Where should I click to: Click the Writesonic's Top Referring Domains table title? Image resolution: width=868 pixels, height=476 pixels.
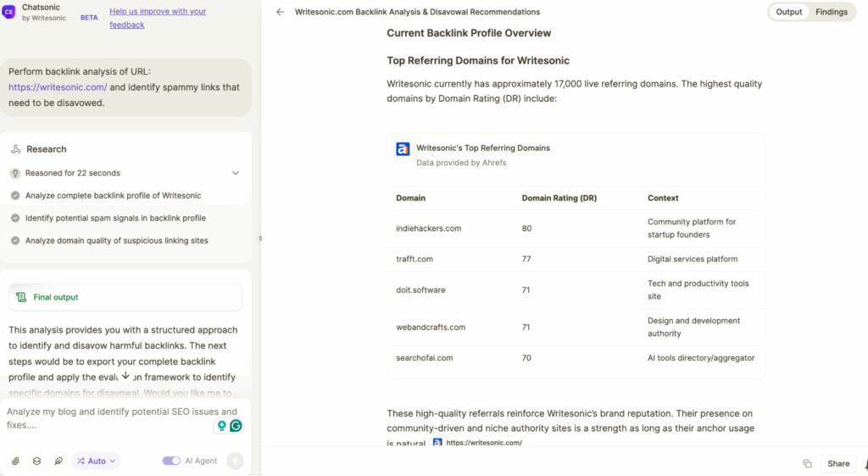click(x=483, y=148)
